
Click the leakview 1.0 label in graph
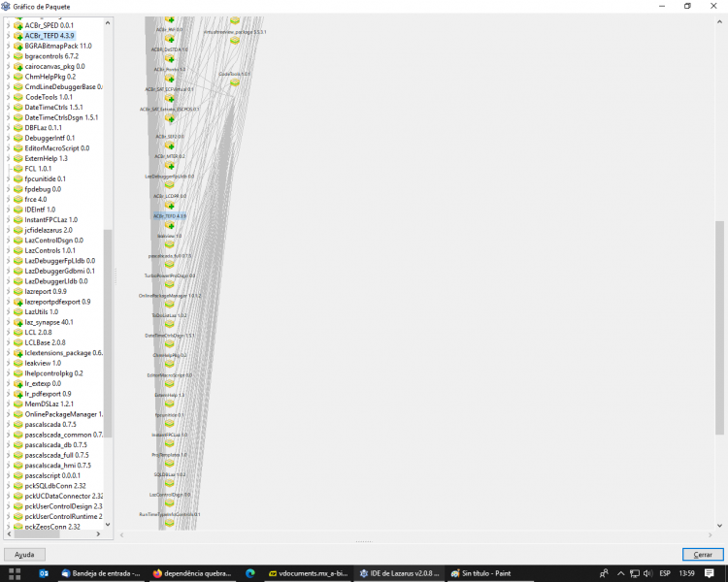coord(170,236)
